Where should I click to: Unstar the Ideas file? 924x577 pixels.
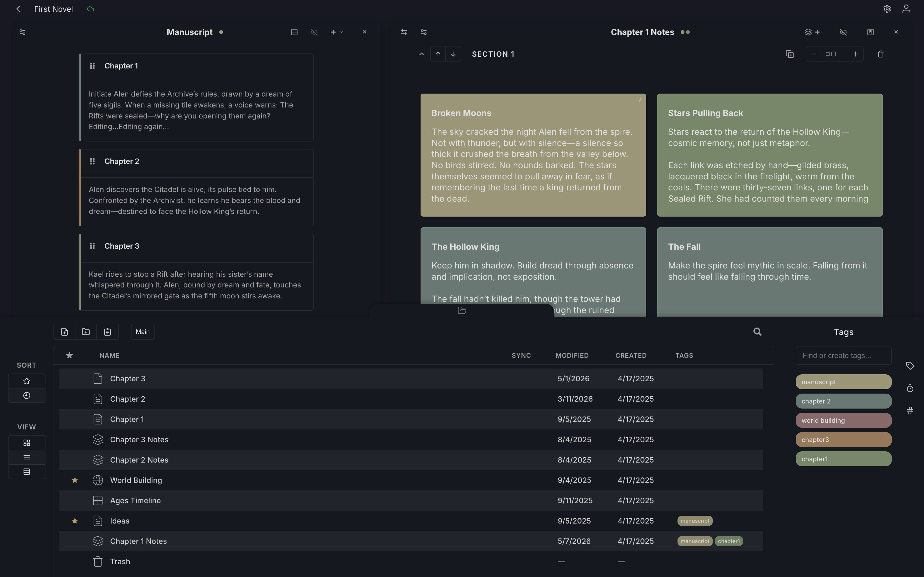(x=75, y=521)
